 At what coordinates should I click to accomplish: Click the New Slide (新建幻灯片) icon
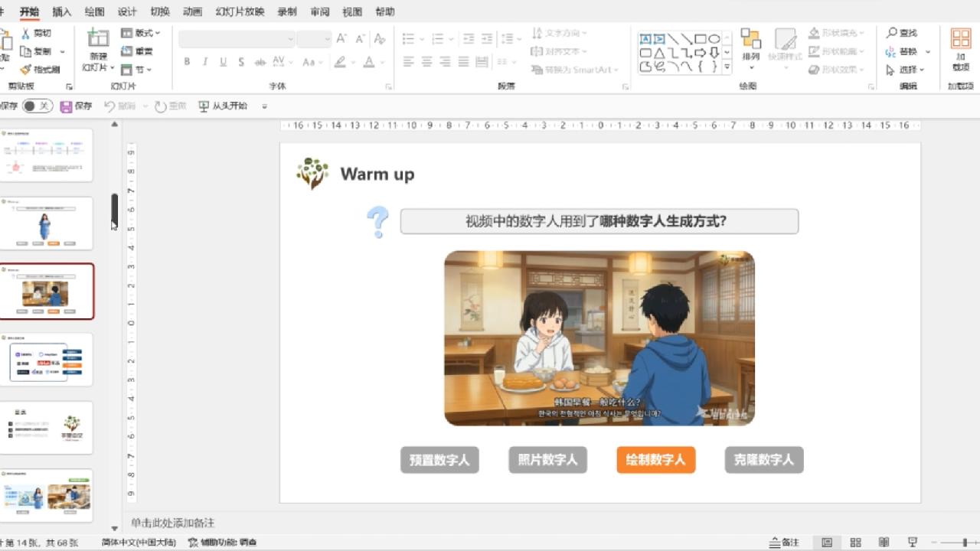98,38
